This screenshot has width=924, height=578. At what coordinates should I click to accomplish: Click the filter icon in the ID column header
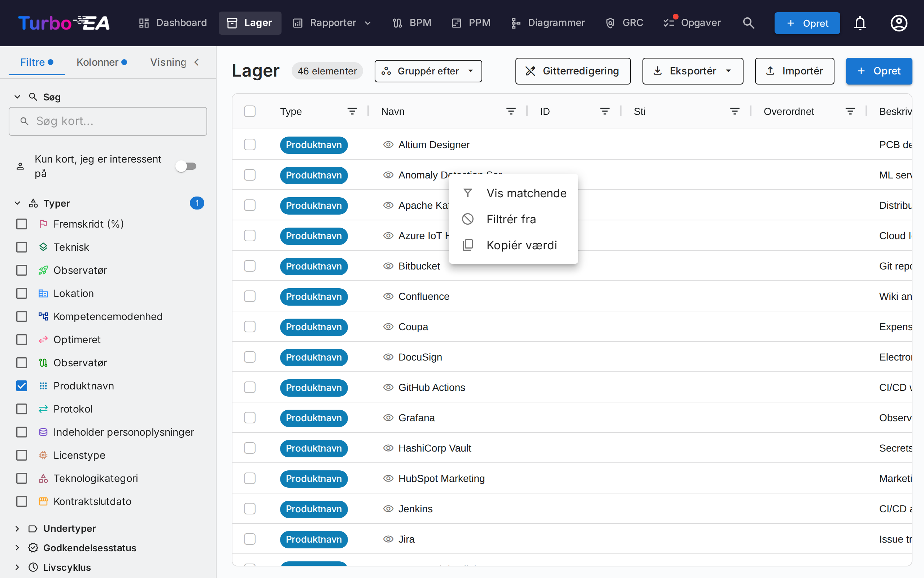(605, 111)
